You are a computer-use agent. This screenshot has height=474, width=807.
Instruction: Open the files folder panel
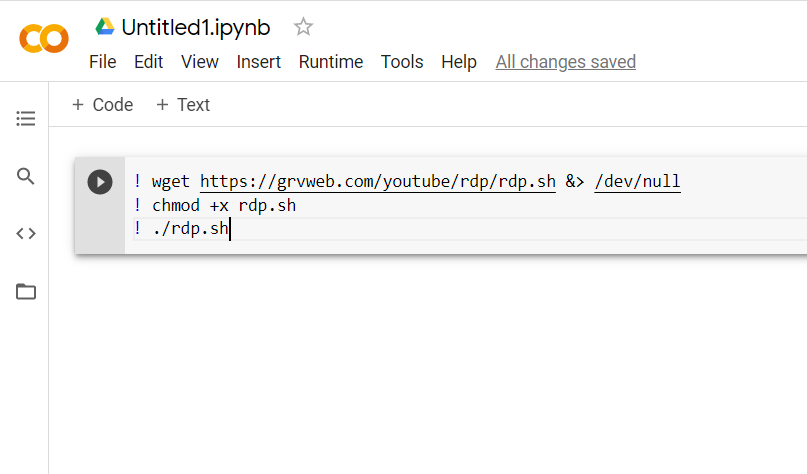point(26,292)
